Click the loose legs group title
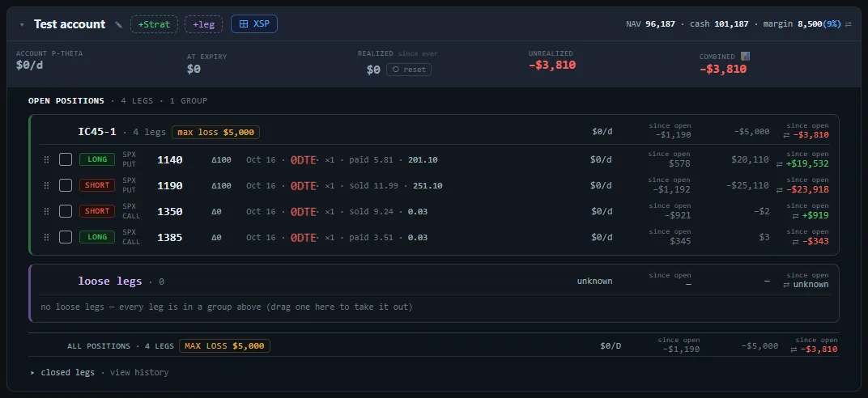 pyautogui.click(x=110, y=281)
